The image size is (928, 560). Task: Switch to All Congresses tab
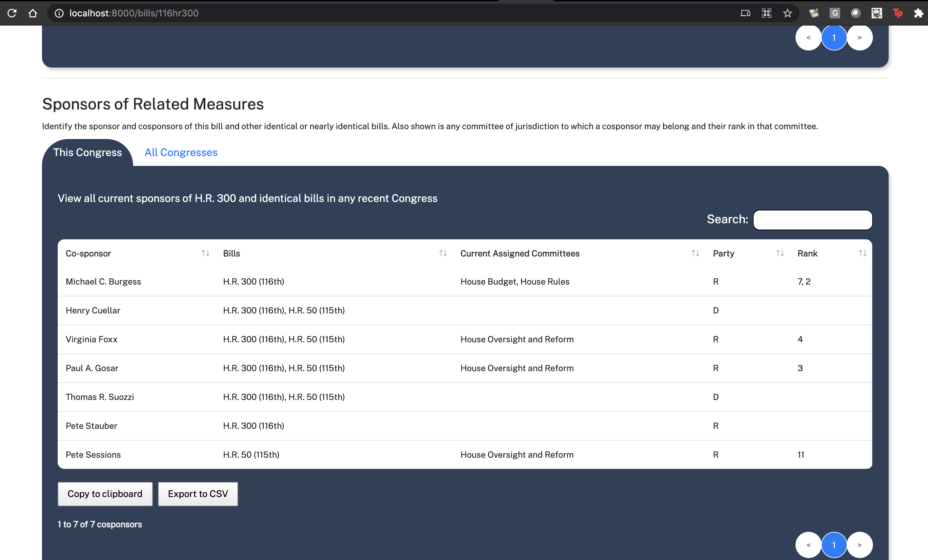pyautogui.click(x=181, y=152)
